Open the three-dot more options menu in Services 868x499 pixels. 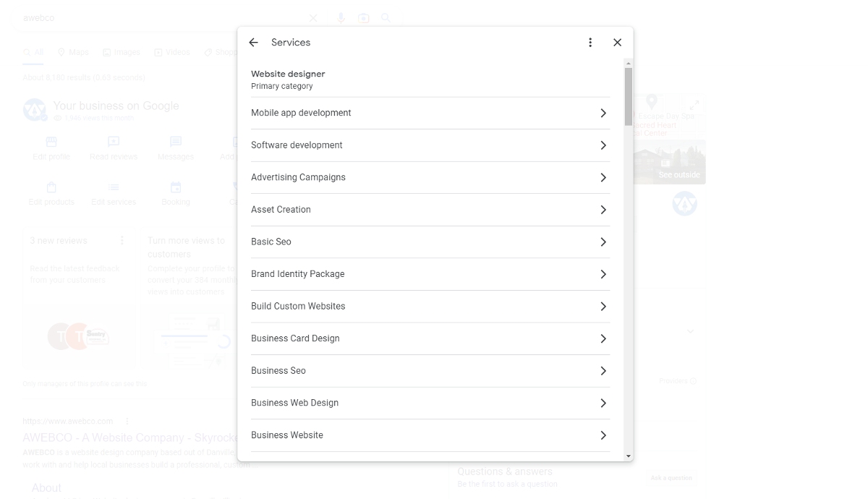pyautogui.click(x=590, y=43)
